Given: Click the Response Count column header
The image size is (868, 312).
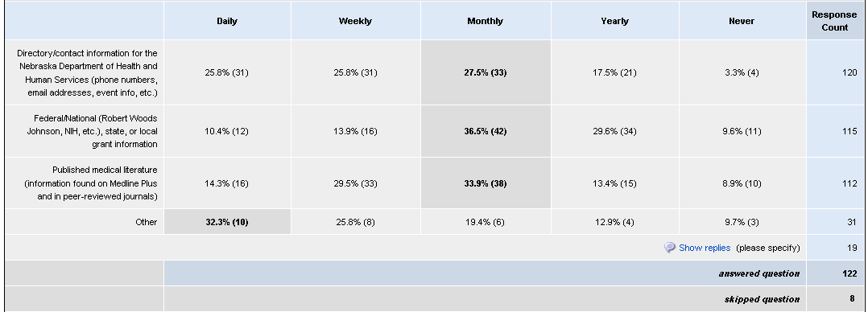Looking at the screenshot, I should click(x=834, y=21).
